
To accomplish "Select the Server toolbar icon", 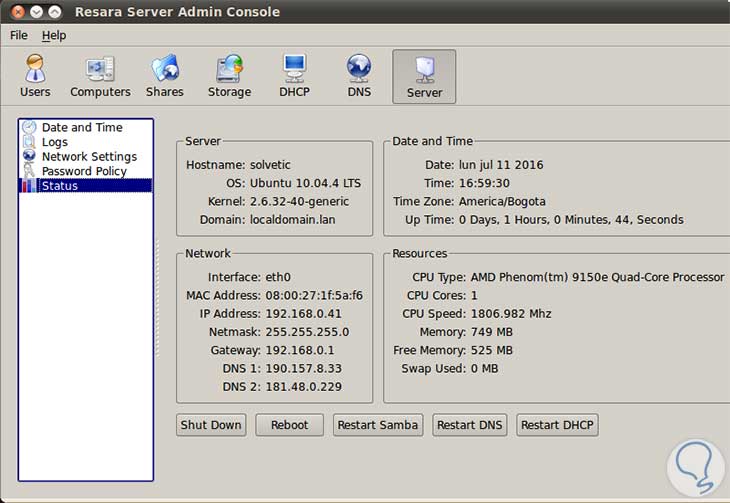I will click(424, 77).
